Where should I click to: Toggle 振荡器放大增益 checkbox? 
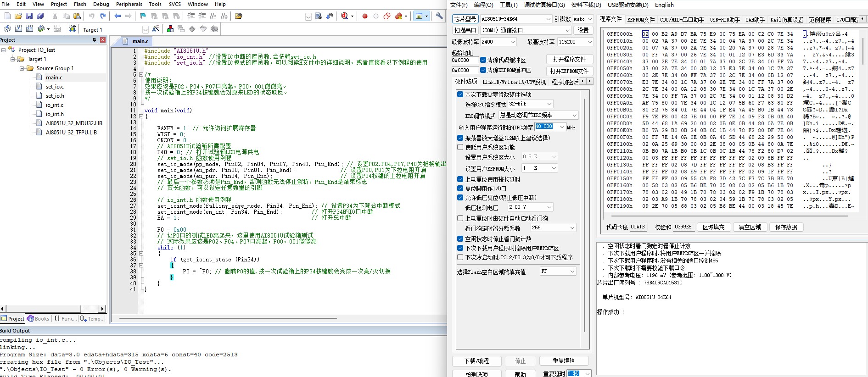tap(460, 138)
